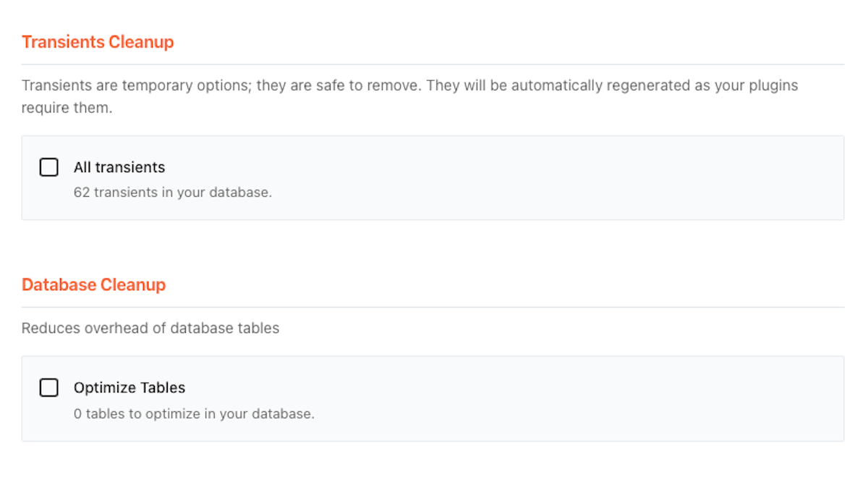
Task: Tick the Optimize Tables checkbox
Action: coord(49,388)
